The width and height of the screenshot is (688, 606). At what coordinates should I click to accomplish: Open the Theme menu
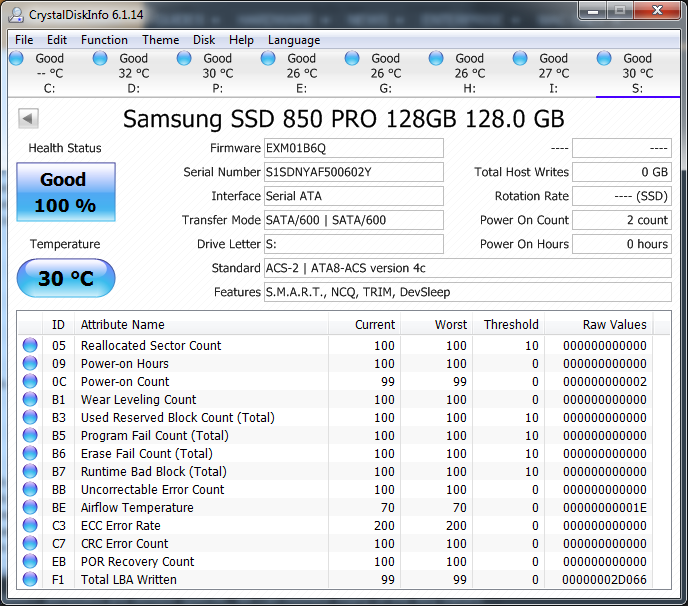[160, 40]
